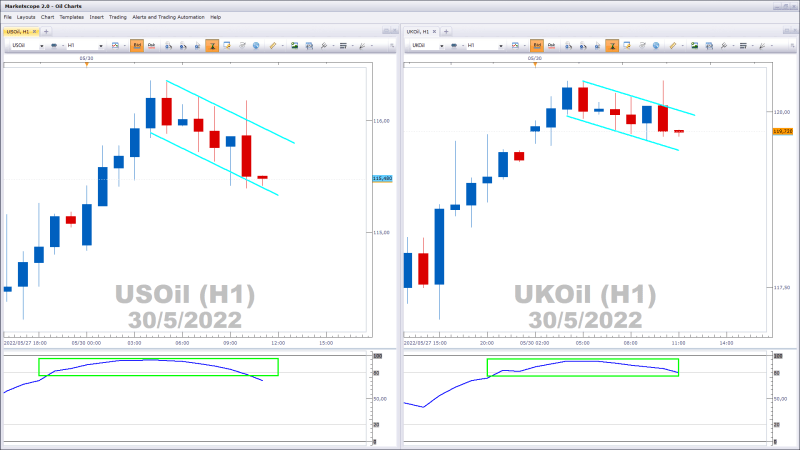Add a new tab next to UKOil, H1

(x=447, y=31)
